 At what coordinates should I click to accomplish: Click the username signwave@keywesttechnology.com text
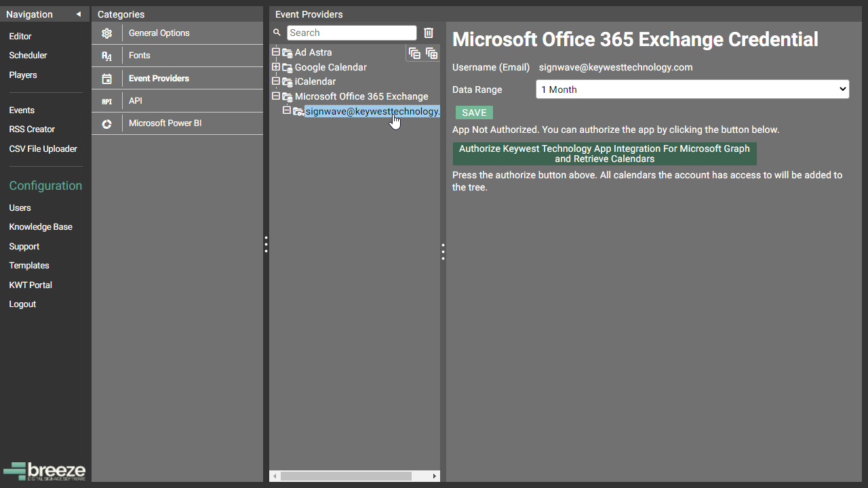click(x=616, y=67)
